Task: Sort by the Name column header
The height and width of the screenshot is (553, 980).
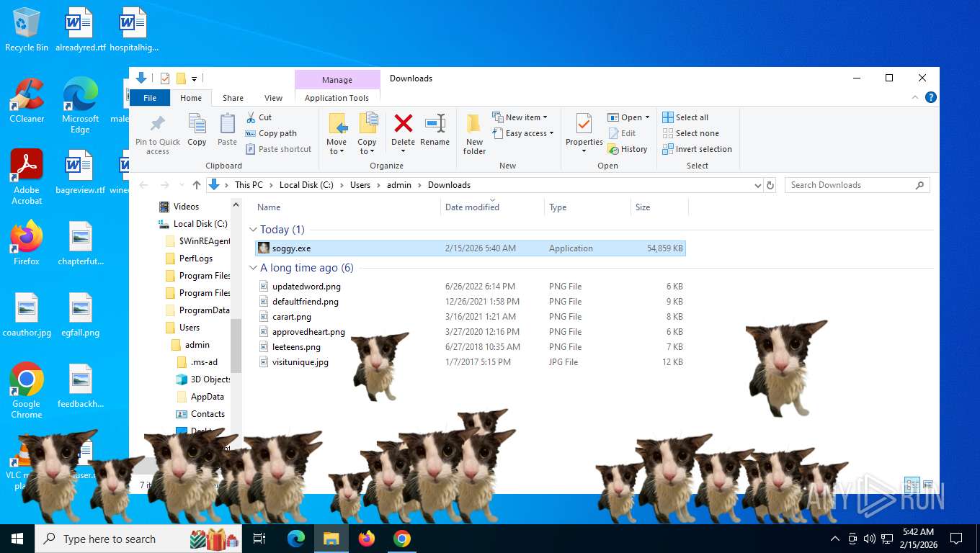Action: (347, 207)
